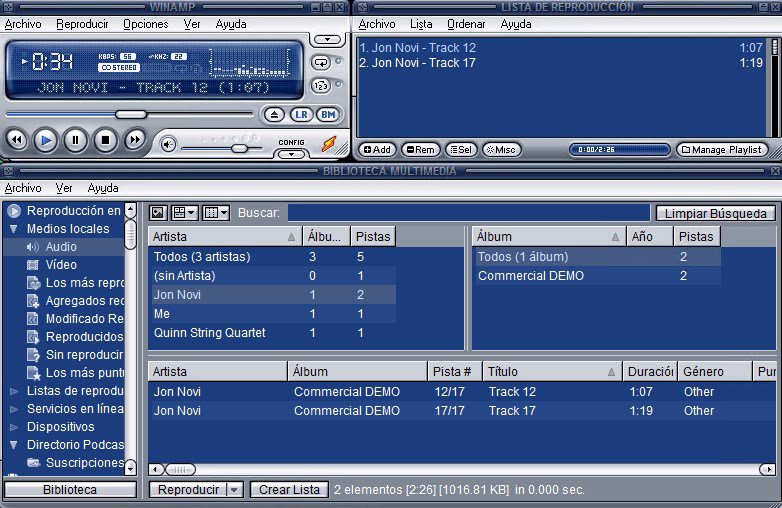The image size is (782, 508).
Task: Click the Buscar search field
Action: tap(469, 213)
